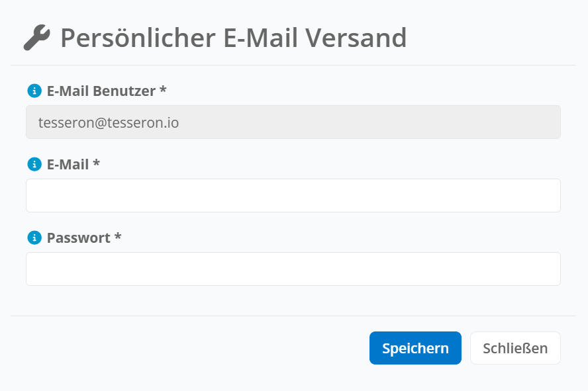
Task: Focus the empty Passwort input field
Action: [x=293, y=269]
